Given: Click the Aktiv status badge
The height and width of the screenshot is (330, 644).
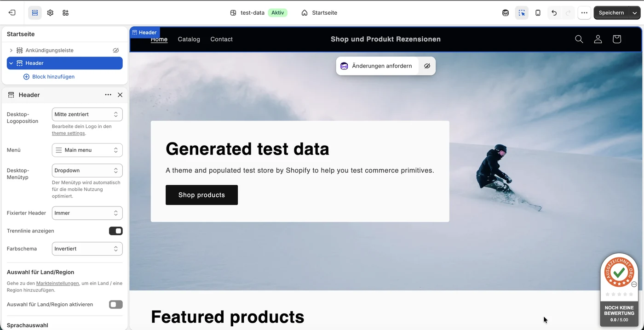Looking at the screenshot, I should [278, 13].
